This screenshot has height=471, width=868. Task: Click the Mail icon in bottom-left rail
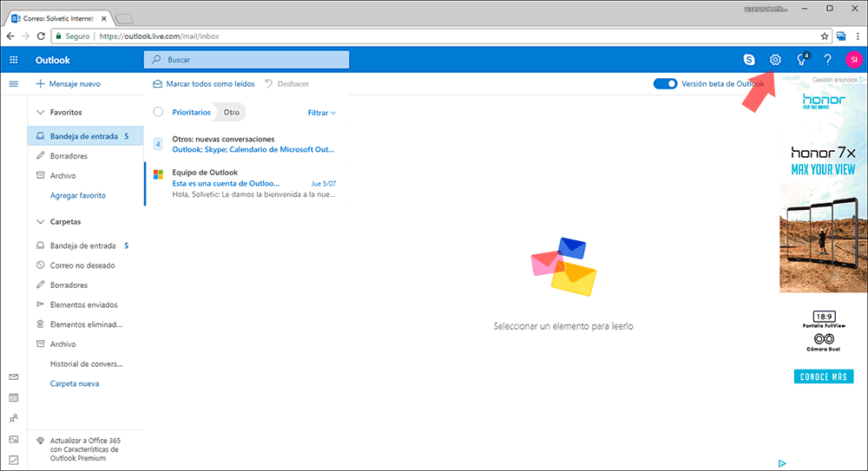(x=14, y=377)
